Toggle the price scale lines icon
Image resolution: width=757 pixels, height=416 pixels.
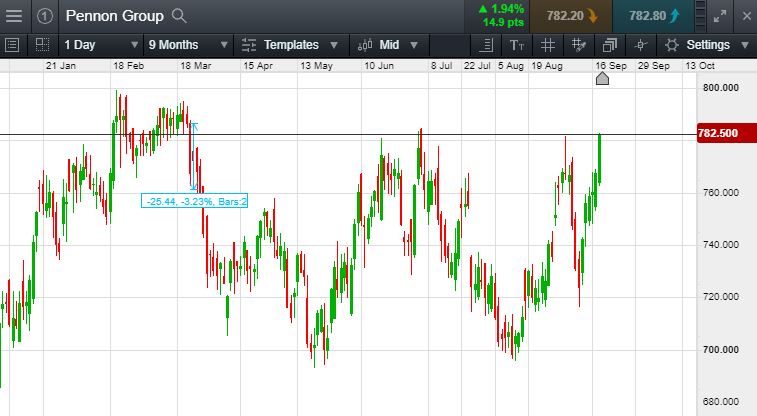(486, 45)
